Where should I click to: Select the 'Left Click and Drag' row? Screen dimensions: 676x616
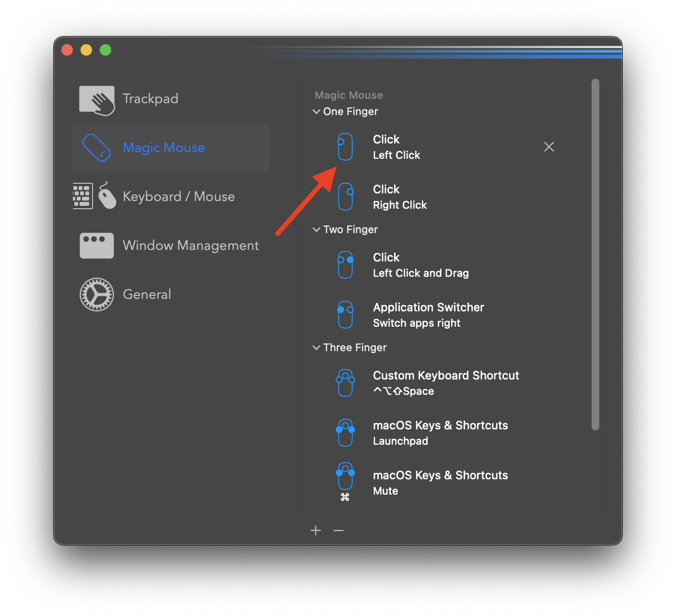pyautogui.click(x=421, y=273)
